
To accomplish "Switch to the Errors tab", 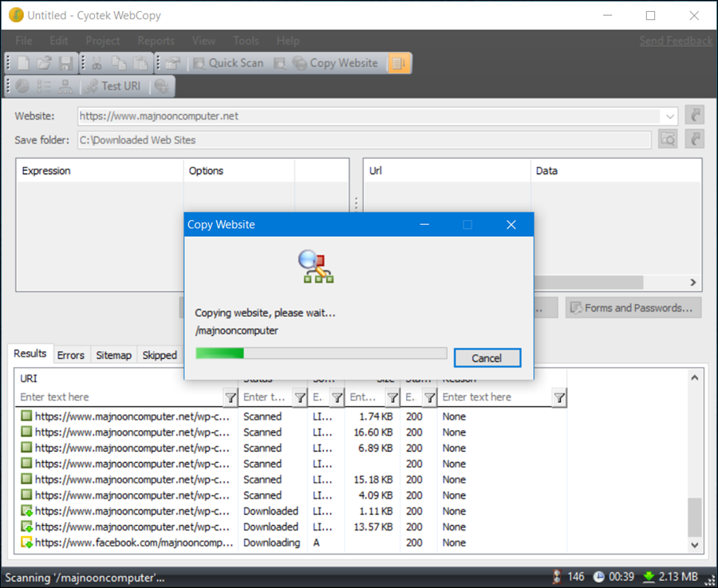I will (71, 354).
